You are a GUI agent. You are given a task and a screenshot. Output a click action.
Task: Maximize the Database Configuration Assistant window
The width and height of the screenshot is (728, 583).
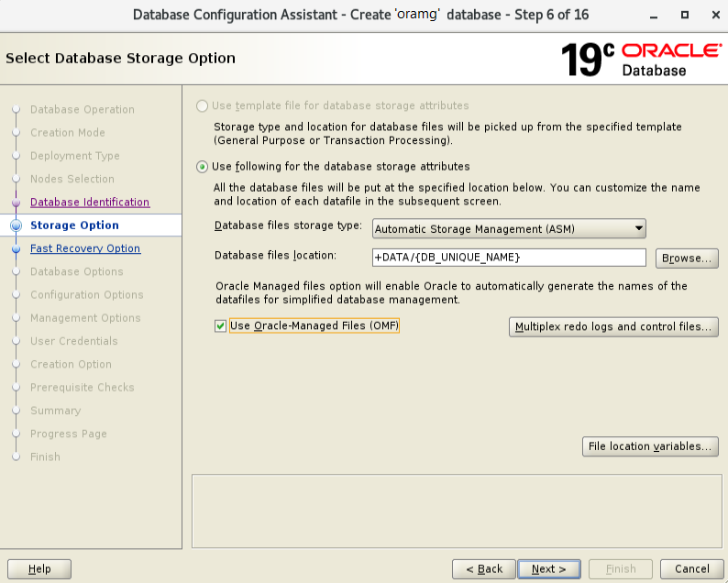[x=685, y=15]
